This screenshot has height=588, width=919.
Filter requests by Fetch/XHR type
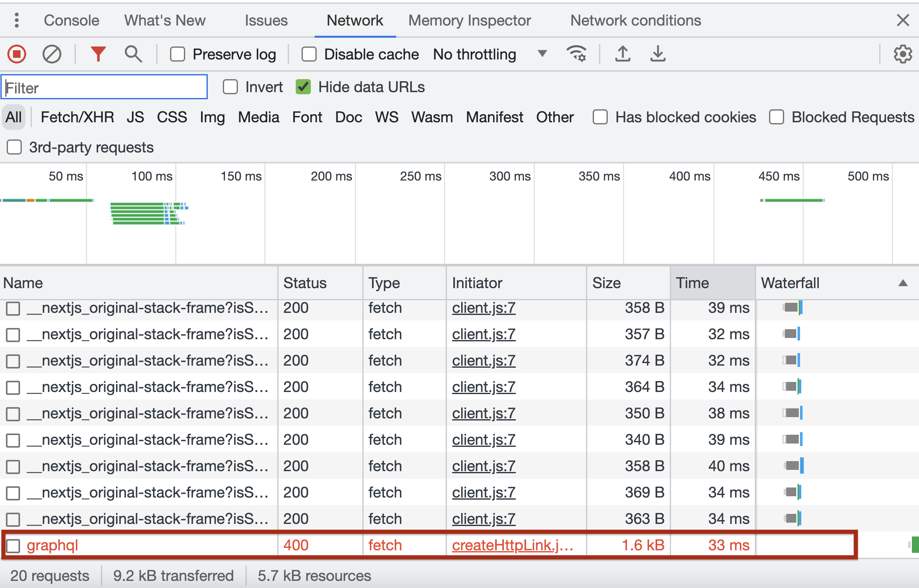77,117
